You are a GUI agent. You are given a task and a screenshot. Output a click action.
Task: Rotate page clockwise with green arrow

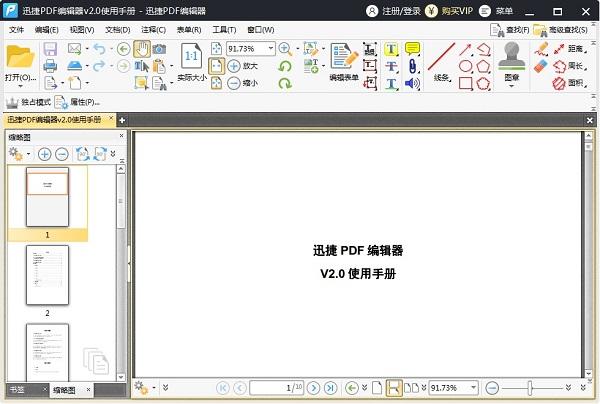pos(285,83)
